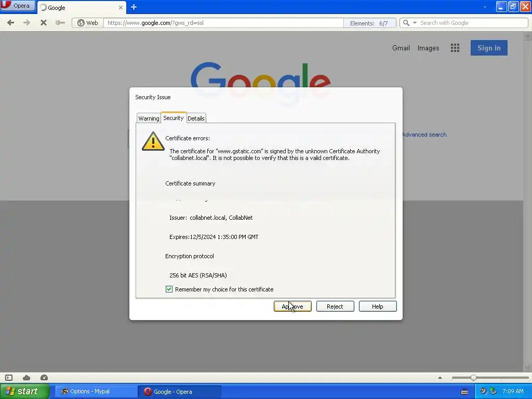Toggle Remember my choice checkbox
The height and width of the screenshot is (399, 532).
pos(169,289)
